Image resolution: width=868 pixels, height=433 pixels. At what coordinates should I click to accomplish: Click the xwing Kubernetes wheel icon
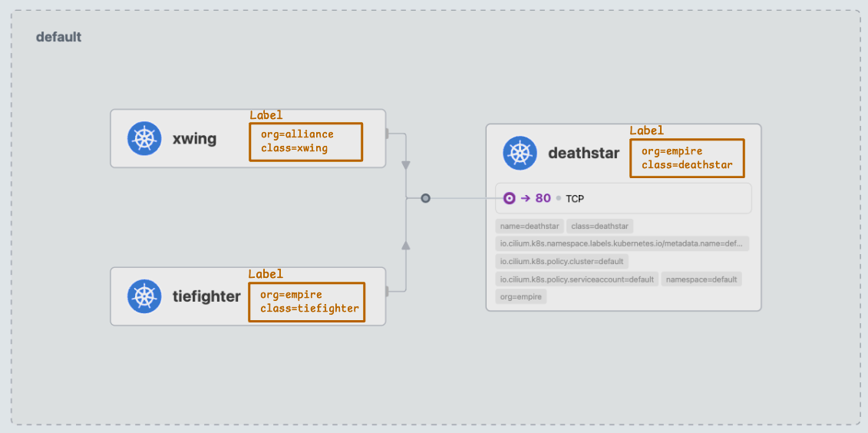(x=144, y=138)
